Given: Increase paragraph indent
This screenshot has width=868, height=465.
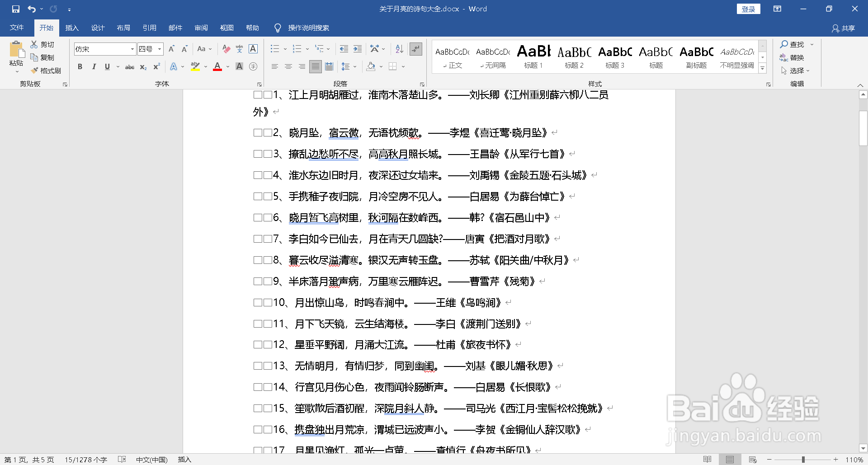Looking at the screenshot, I should 357,49.
